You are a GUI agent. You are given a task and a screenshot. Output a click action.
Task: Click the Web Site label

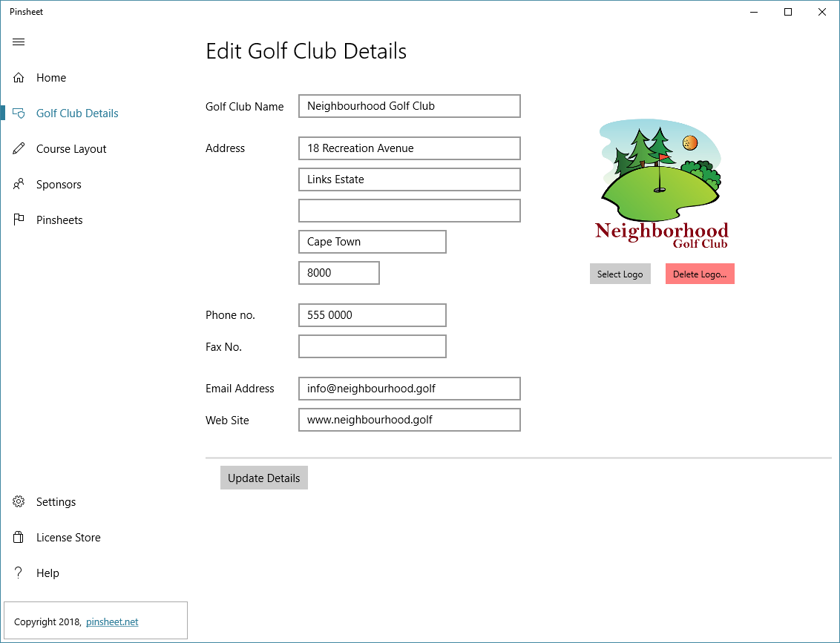tap(227, 421)
